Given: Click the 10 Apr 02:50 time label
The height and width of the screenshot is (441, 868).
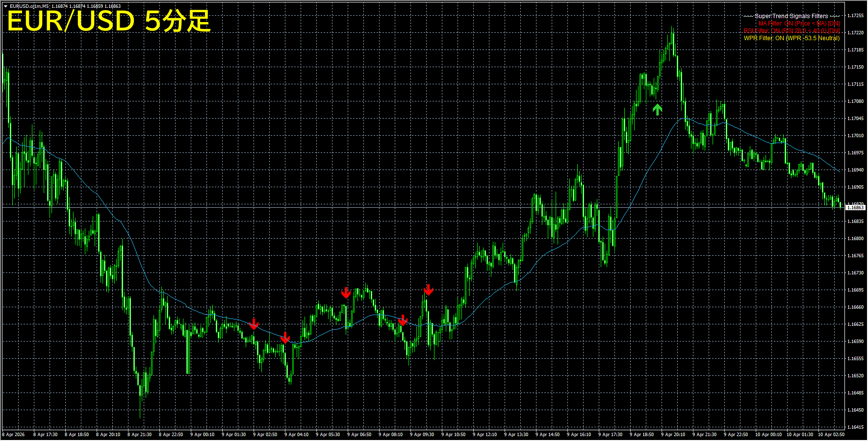Looking at the screenshot, I should (x=832, y=435).
